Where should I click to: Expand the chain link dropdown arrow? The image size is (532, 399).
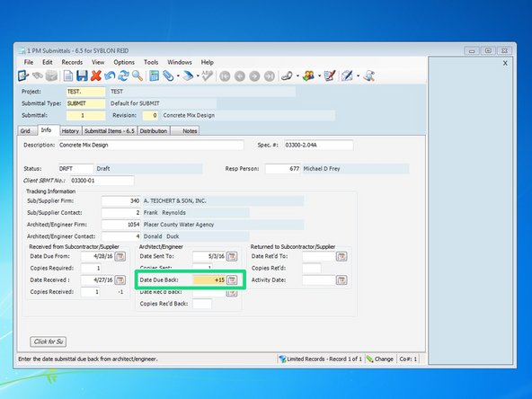(x=297, y=76)
